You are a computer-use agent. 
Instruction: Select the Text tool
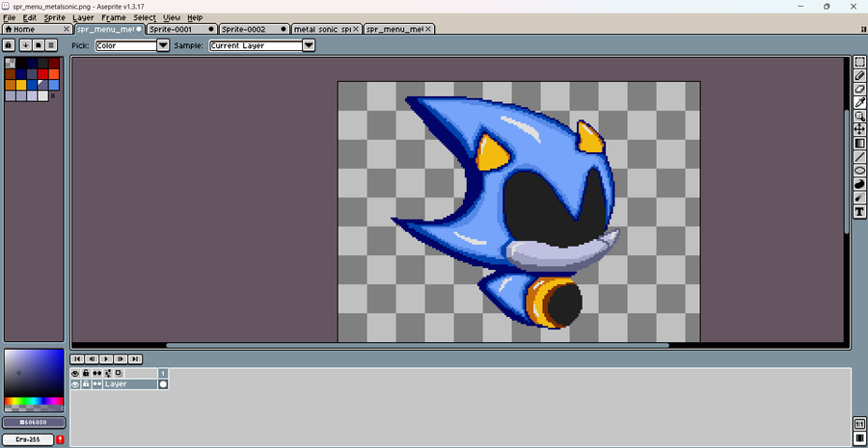(859, 211)
